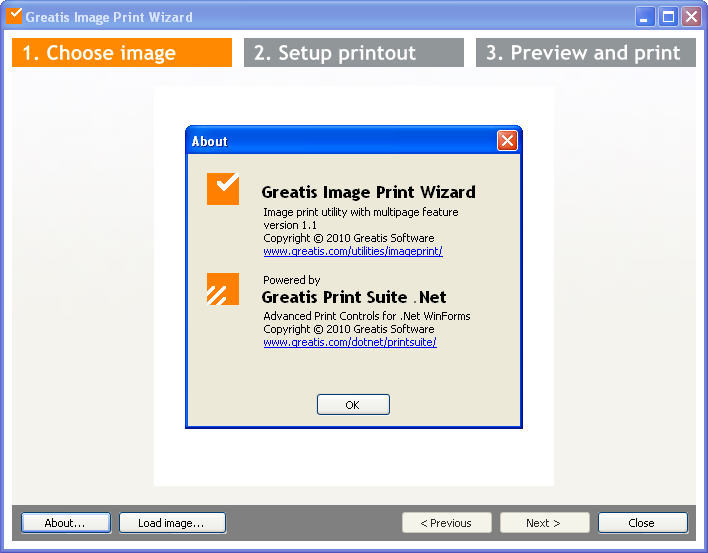
Task: Click the About dialog title bar text
Action: click(210, 141)
